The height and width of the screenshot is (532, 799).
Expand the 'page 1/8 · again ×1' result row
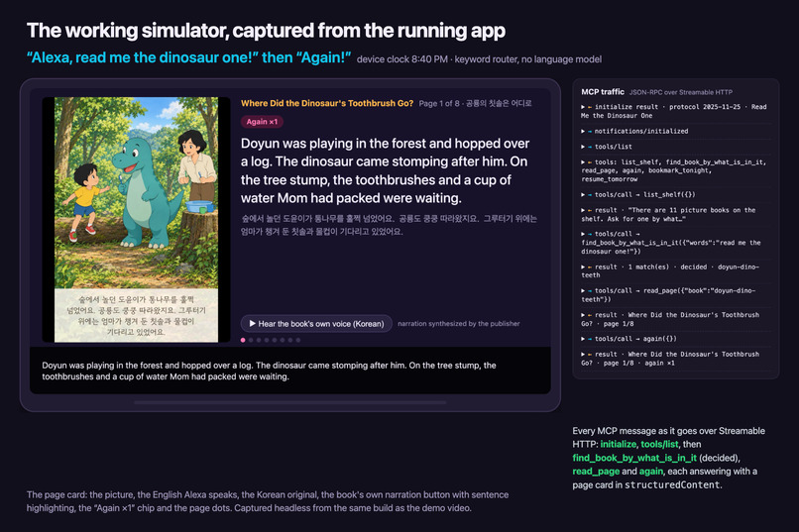[x=674, y=359]
